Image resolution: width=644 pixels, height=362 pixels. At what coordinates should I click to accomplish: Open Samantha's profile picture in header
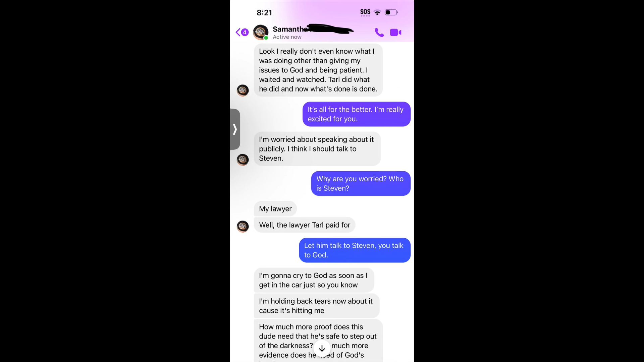(261, 32)
